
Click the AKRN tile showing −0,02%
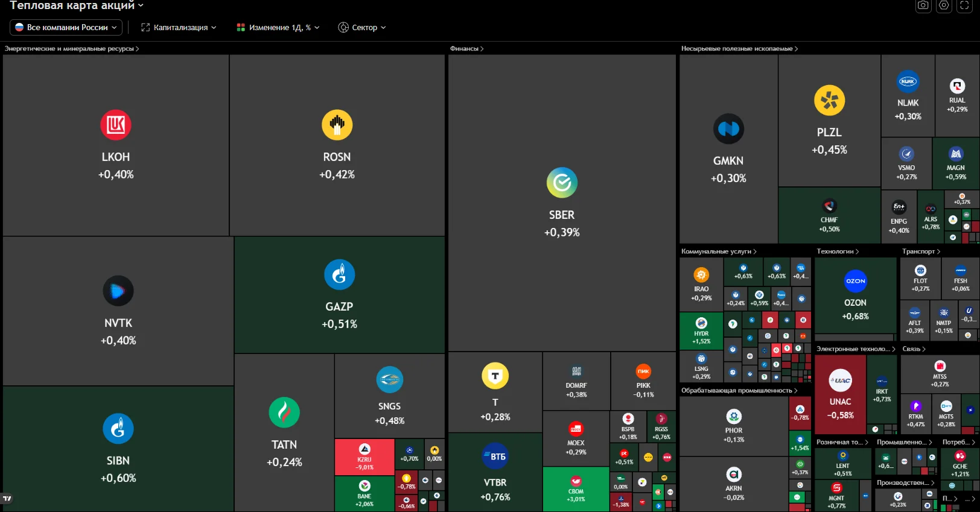click(734, 484)
